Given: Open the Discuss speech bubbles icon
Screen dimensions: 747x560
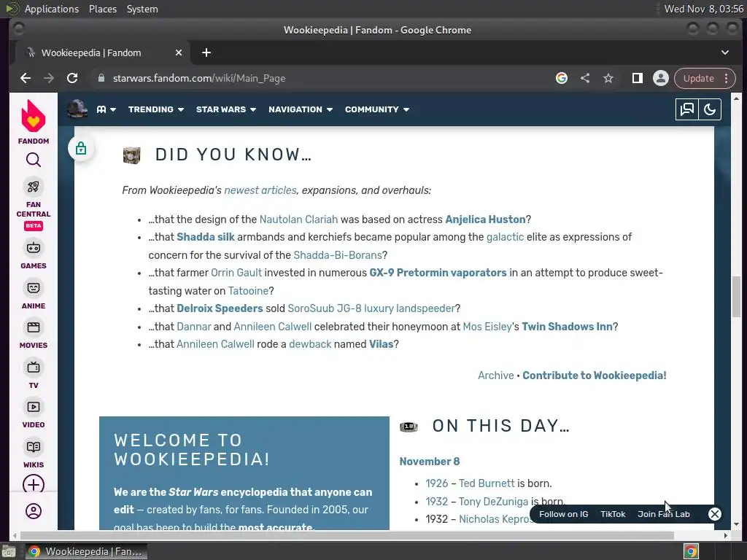Looking at the screenshot, I should (x=687, y=109).
